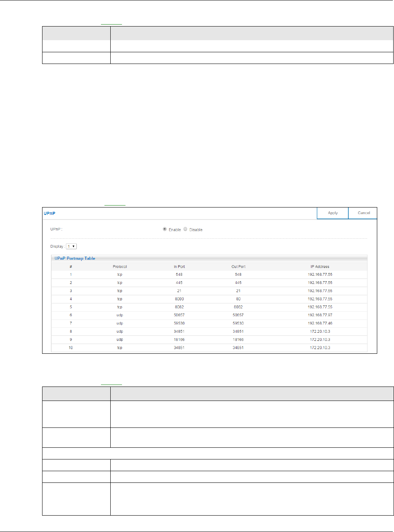The width and height of the screenshot is (394, 532).
Task: Click In Port value 18166
Action: pyautogui.click(x=179, y=340)
